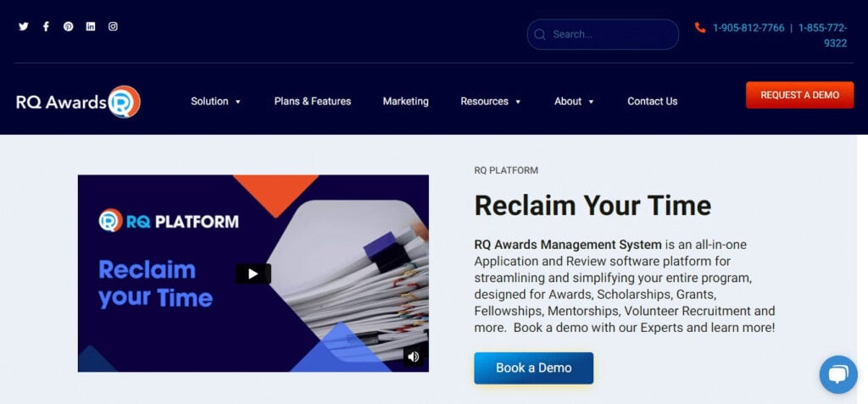Expand the About dropdown menu
The image size is (868, 404).
click(x=574, y=102)
